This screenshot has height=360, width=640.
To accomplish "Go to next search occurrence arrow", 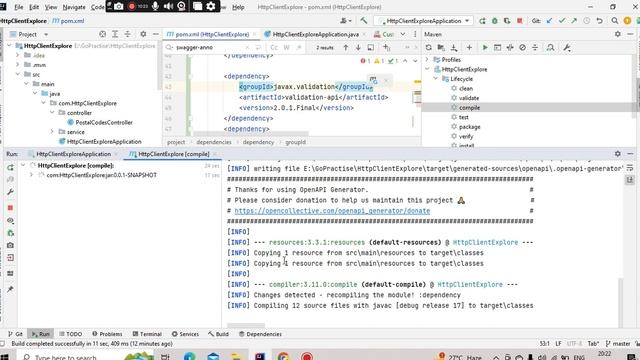I will 358,48.
